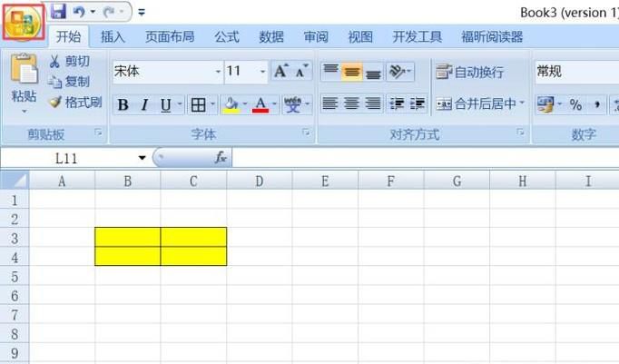Open the underline style dropdown arrow
This screenshot has width=619, height=364.
(180, 104)
